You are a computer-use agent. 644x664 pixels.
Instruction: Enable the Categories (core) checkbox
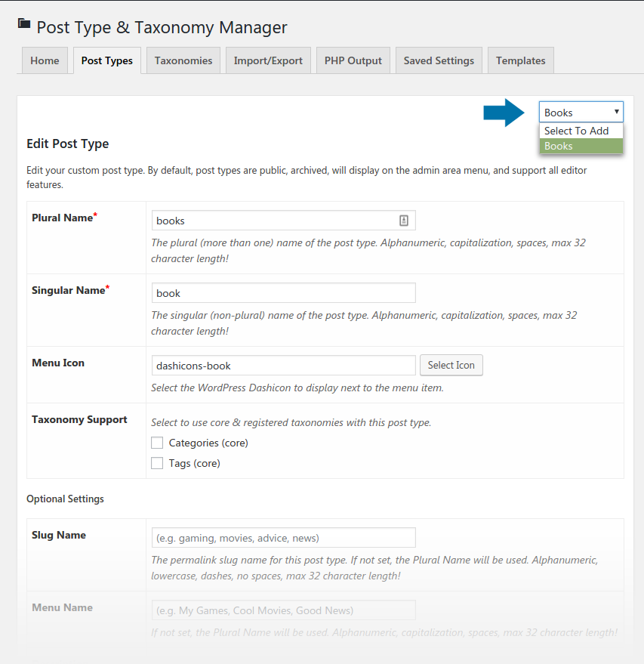coord(157,443)
